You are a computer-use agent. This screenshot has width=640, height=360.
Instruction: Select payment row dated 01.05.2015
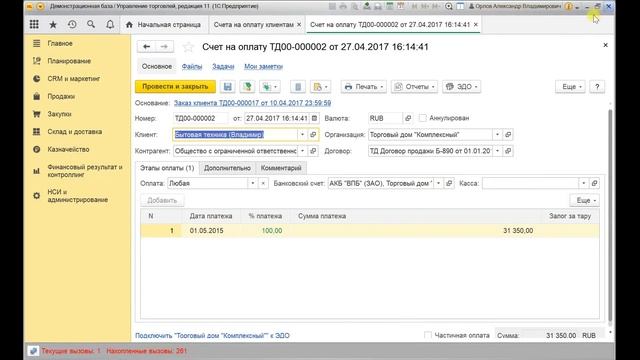coord(370,231)
